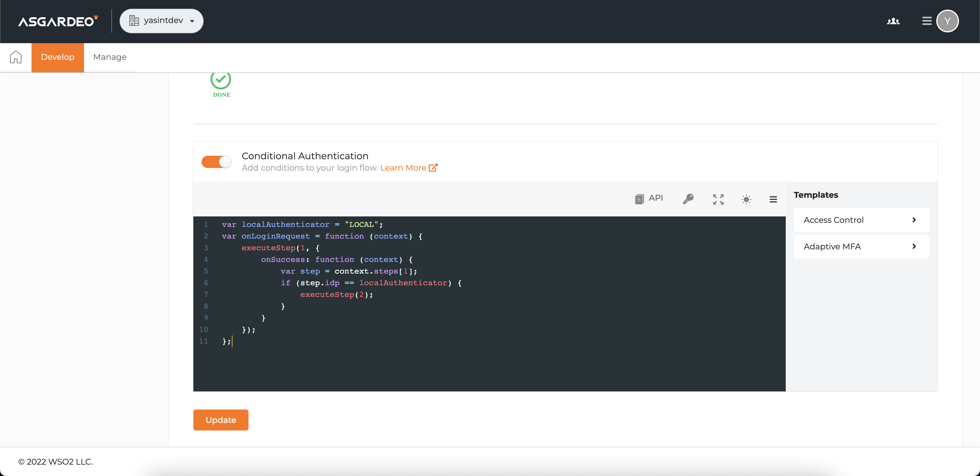The image size is (980, 476).
Task: Open the API documentation panel in the editor
Action: click(649, 199)
